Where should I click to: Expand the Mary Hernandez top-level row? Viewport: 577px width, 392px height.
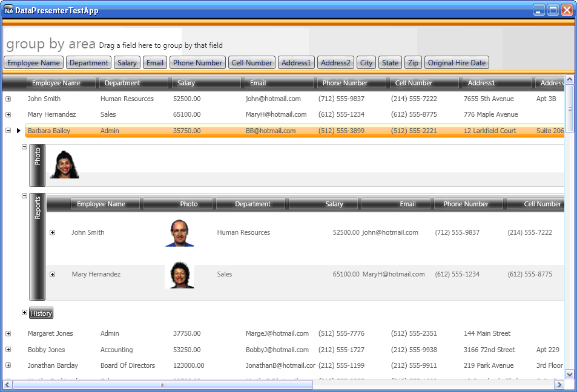point(8,114)
